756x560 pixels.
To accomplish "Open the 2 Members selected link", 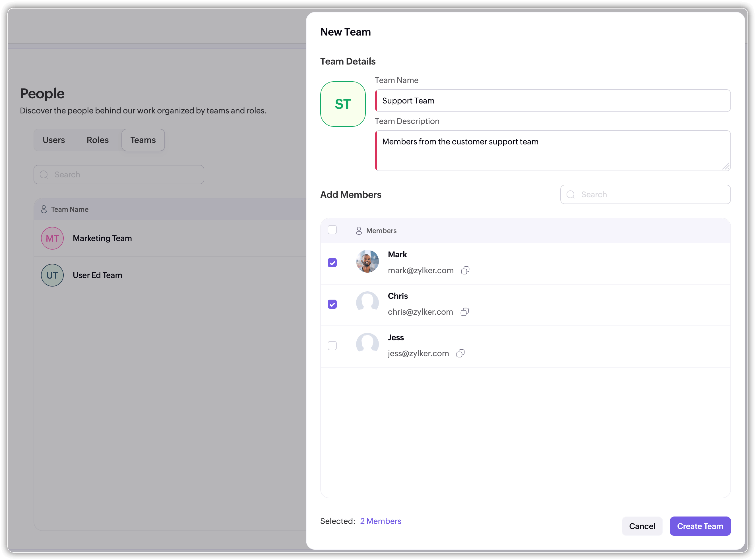I will pos(380,521).
